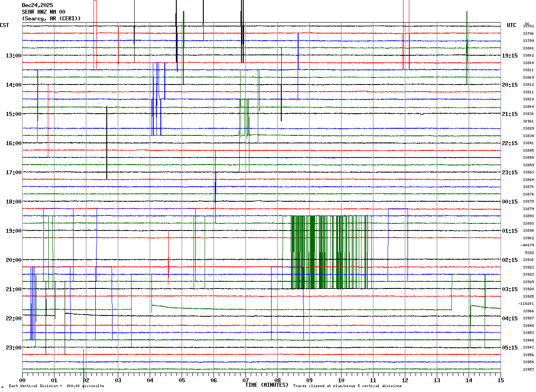Click the CST timezone label
536x392 pixels.
click(4, 25)
